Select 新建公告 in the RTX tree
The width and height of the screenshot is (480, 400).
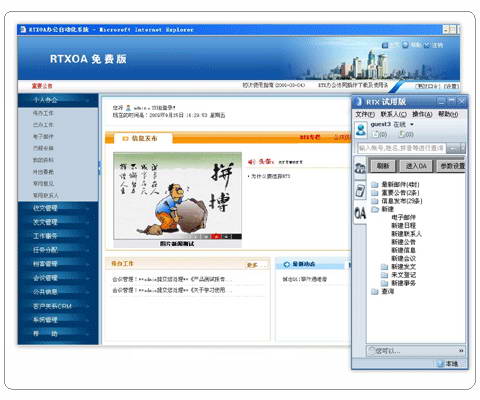pyautogui.click(x=403, y=242)
